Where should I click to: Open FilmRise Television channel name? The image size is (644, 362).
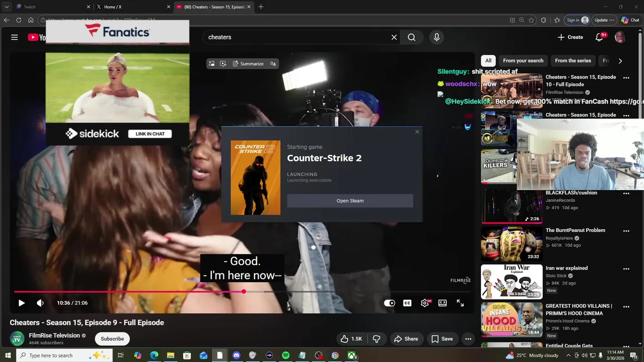click(x=54, y=335)
